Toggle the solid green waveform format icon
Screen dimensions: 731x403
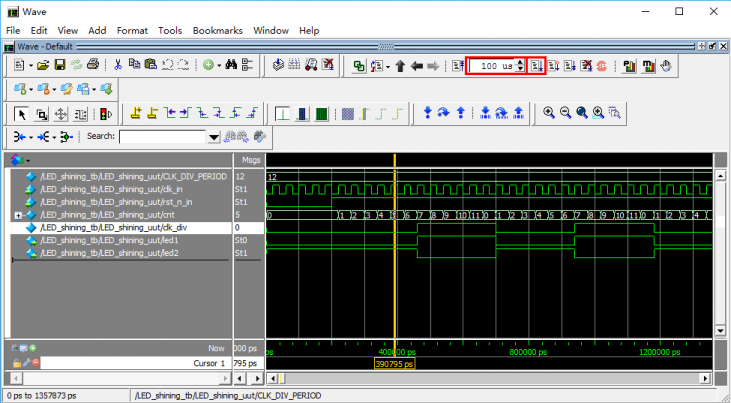[322, 114]
